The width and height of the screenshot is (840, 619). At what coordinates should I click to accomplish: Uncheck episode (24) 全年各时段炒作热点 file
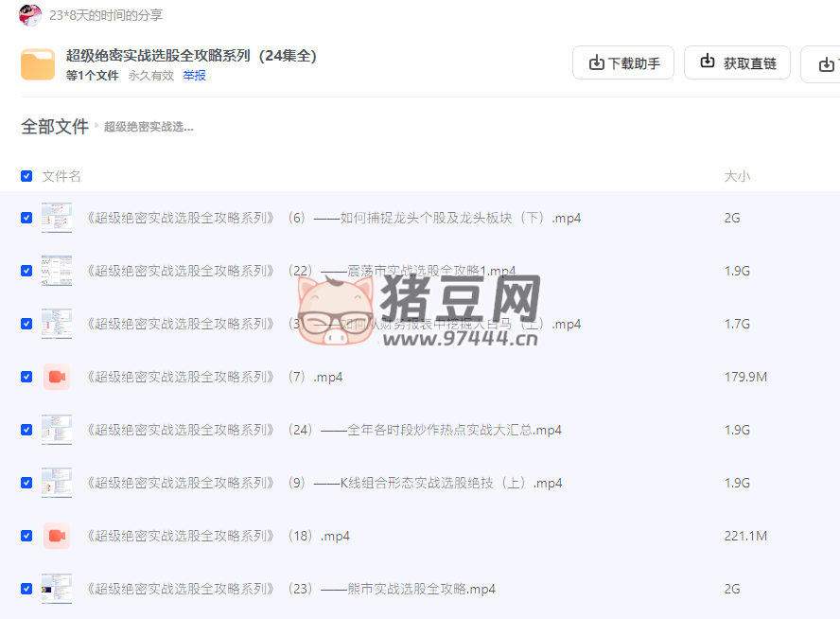[26, 429]
